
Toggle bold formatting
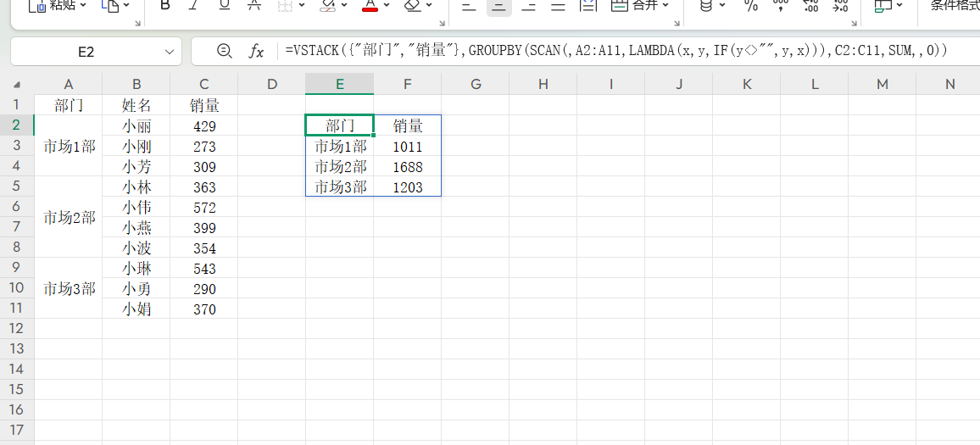165,6
